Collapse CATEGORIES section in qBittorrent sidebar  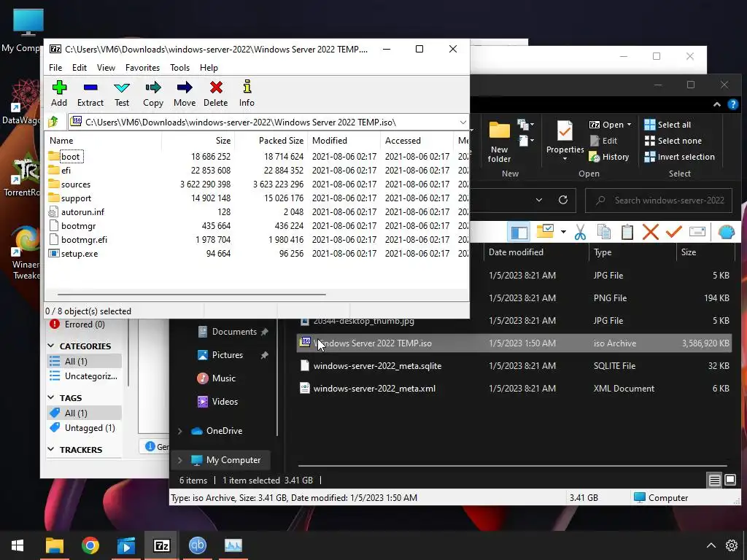(x=52, y=346)
